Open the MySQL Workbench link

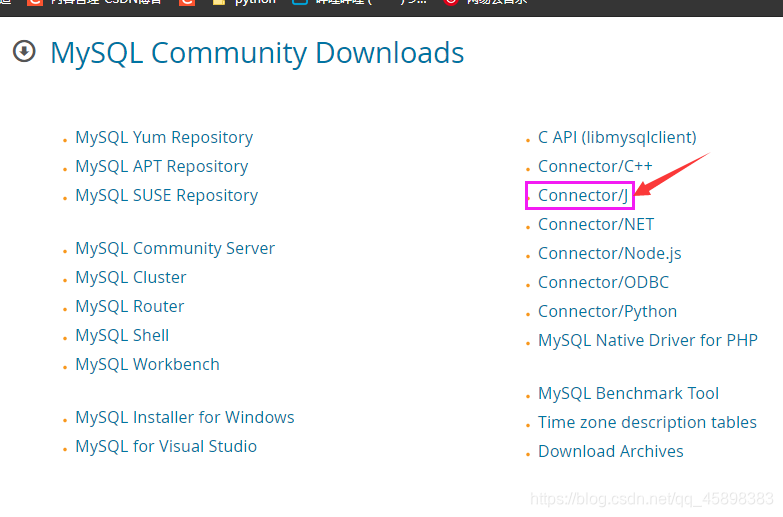(147, 364)
